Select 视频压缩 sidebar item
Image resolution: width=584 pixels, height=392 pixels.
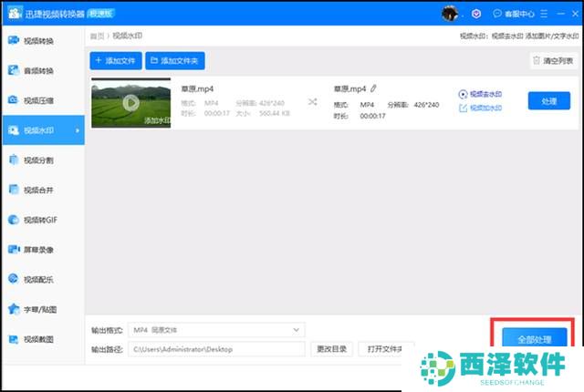[x=43, y=100]
